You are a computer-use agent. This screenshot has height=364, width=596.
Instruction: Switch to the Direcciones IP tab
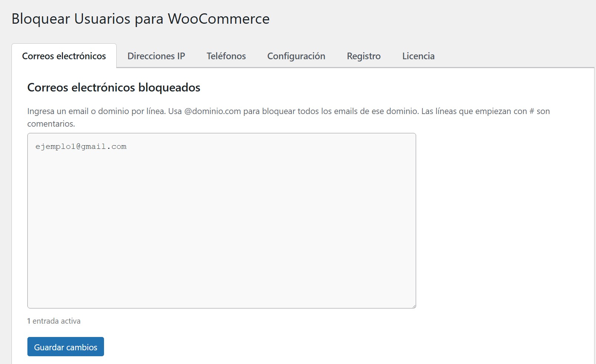(156, 56)
